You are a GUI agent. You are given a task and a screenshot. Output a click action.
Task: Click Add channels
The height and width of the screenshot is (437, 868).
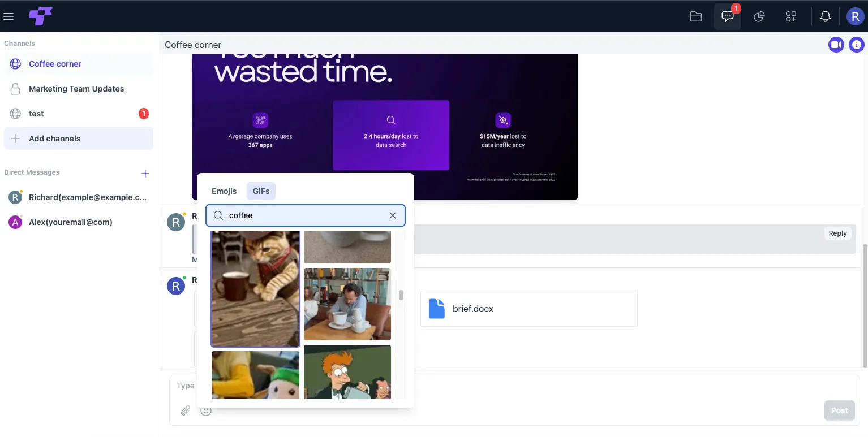(79, 139)
